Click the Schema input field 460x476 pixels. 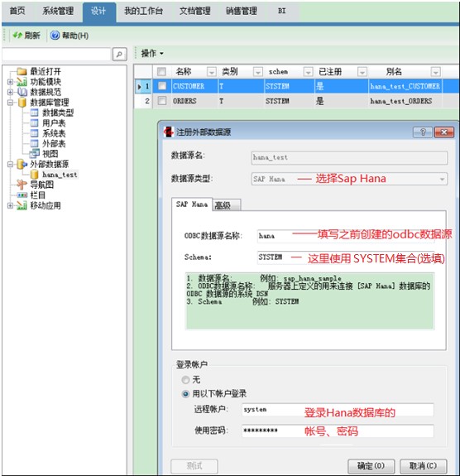(x=346, y=257)
